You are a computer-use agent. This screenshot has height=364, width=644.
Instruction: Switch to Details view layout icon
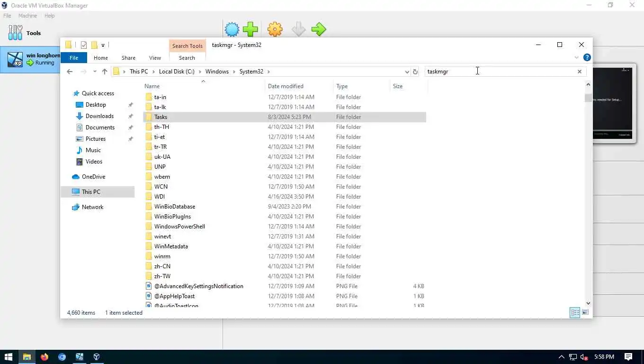pyautogui.click(x=575, y=312)
